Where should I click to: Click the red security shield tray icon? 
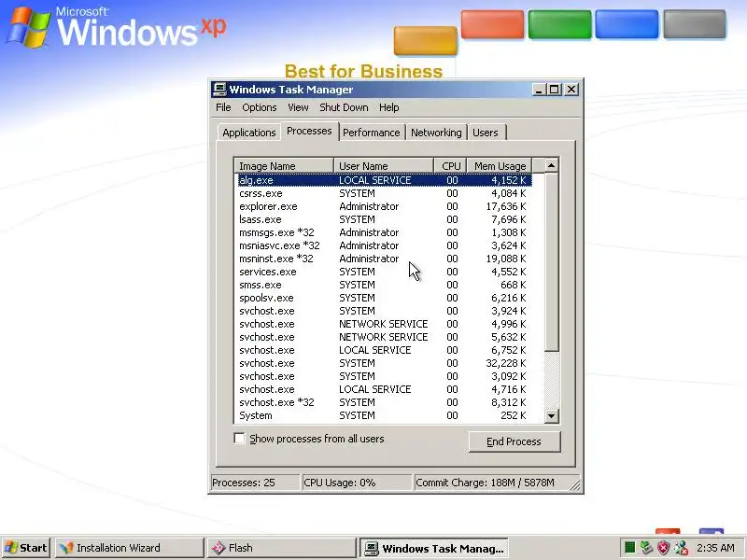[x=663, y=548]
